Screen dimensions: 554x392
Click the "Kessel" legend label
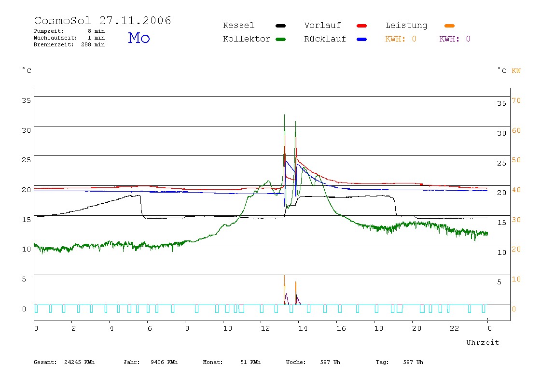[x=238, y=26]
